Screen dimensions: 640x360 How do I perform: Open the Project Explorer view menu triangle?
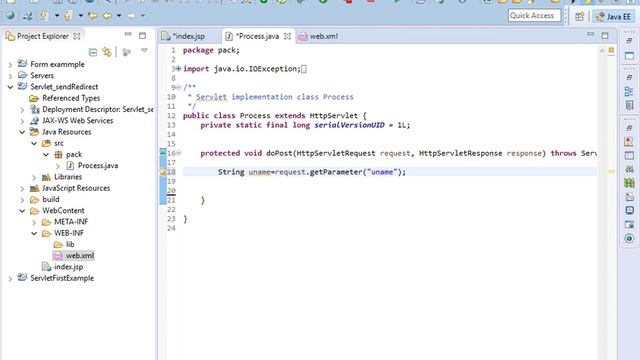[x=144, y=51]
